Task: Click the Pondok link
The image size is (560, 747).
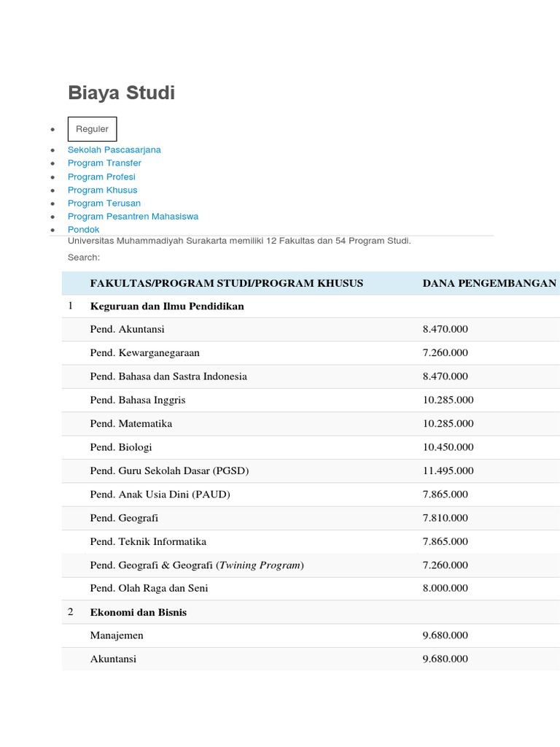Action: pyautogui.click(x=83, y=230)
